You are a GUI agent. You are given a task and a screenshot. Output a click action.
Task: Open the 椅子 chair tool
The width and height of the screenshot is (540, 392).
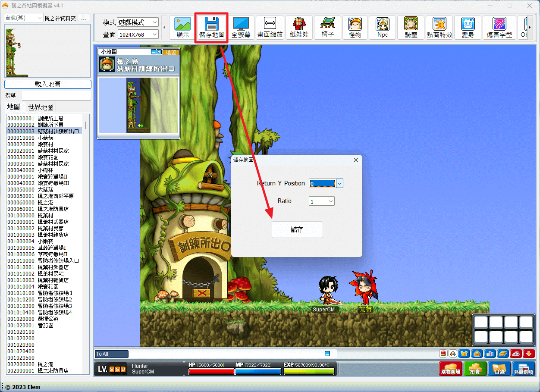point(328,28)
